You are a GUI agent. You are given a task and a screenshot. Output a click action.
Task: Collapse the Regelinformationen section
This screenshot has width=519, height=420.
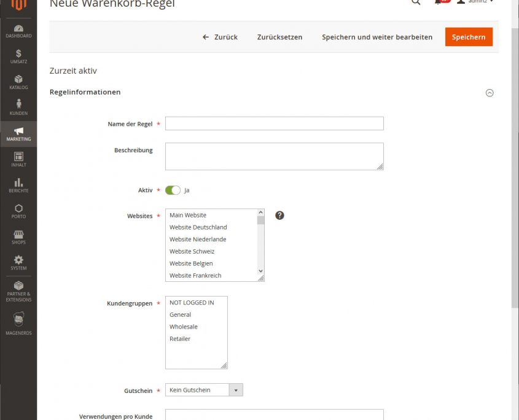490,93
